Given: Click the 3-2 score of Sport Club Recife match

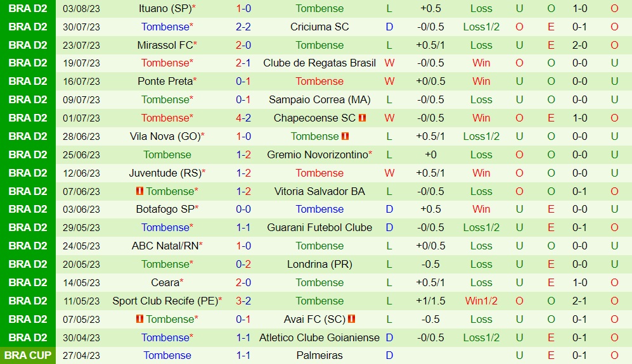Looking at the screenshot, I should [x=243, y=301].
